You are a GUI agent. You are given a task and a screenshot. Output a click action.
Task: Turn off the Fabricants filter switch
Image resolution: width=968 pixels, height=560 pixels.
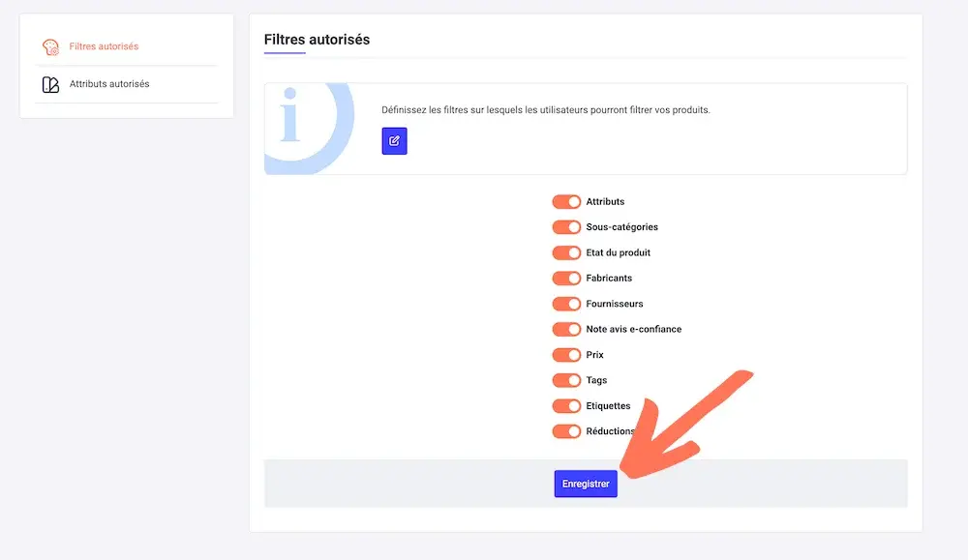566,279
